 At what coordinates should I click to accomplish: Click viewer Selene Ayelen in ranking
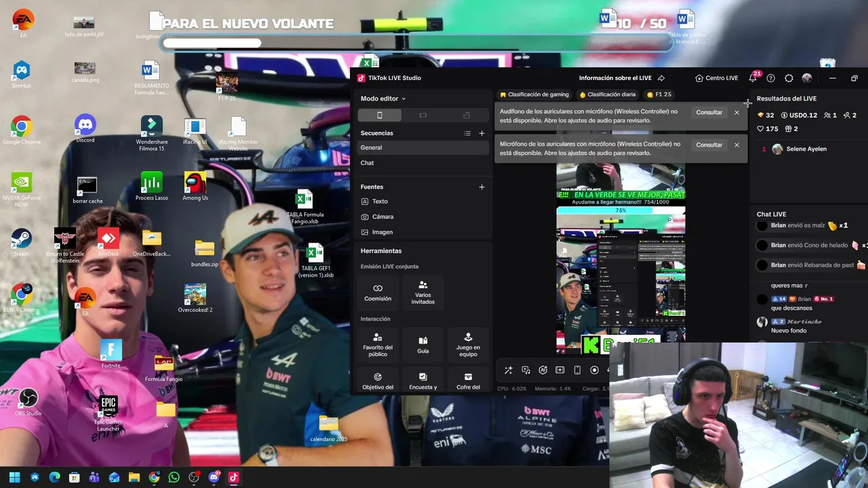(x=806, y=149)
